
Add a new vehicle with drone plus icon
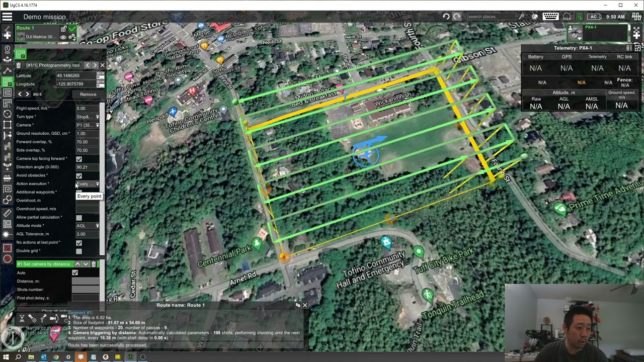point(636,33)
